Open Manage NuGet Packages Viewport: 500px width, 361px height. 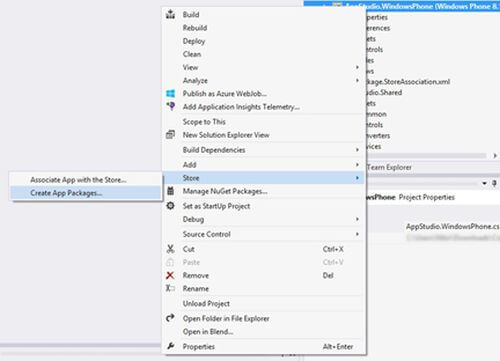click(225, 191)
